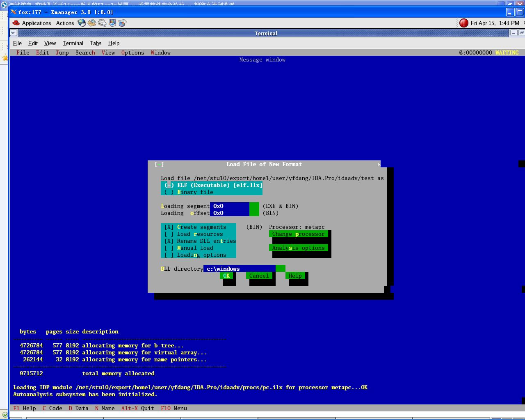Click F10 Menu in status line
Screen dimensions: 525x420
click(x=174, y=408)
